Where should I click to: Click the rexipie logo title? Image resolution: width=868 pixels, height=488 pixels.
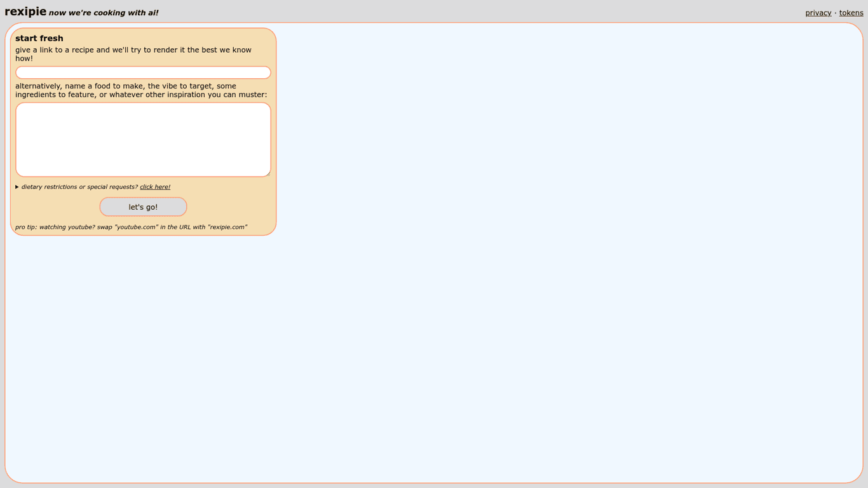(25, 12)
